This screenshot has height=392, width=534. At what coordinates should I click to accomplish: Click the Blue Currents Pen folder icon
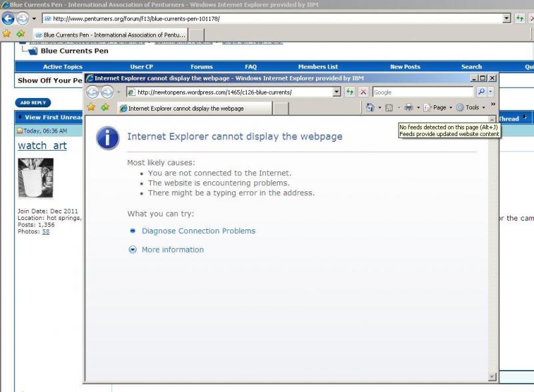coord(33,51)
